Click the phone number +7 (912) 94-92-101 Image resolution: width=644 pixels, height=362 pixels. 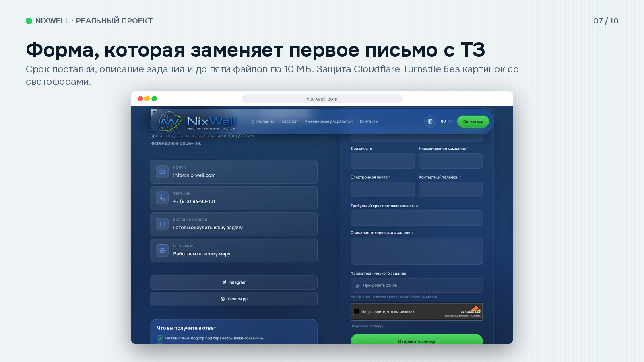(194, 202)
